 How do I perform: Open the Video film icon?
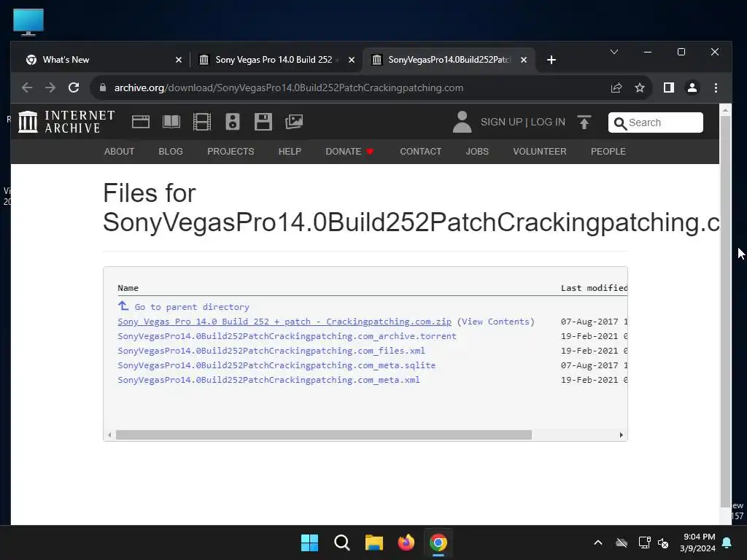point(201,122)
